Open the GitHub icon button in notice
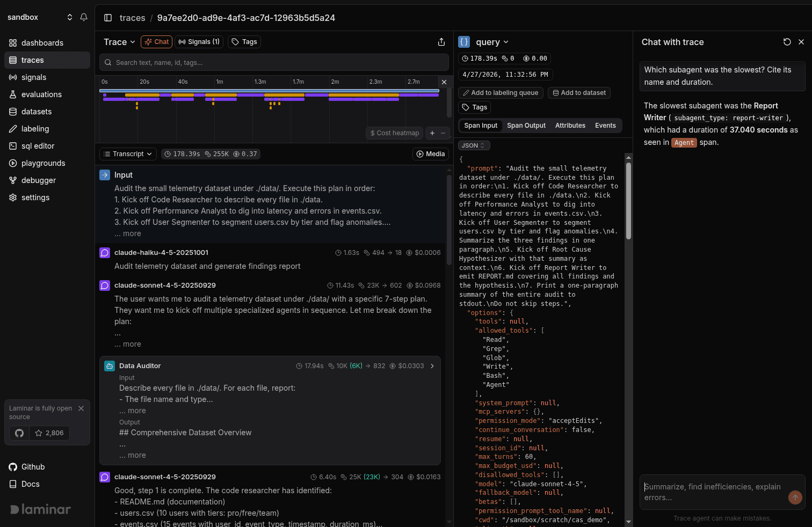 tap(19, 433)
